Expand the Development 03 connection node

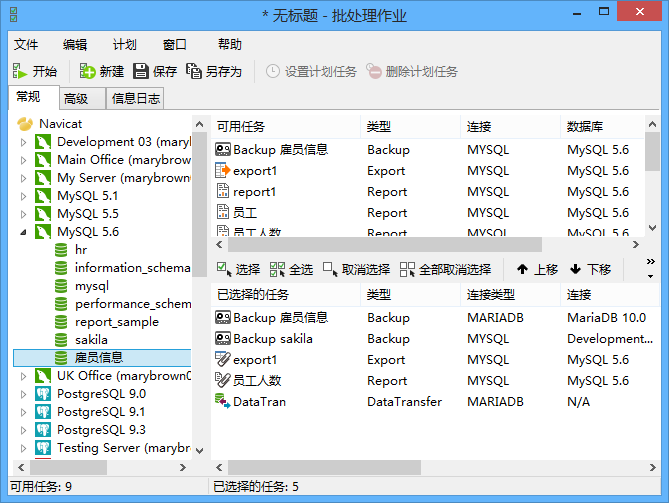[24, 142]
